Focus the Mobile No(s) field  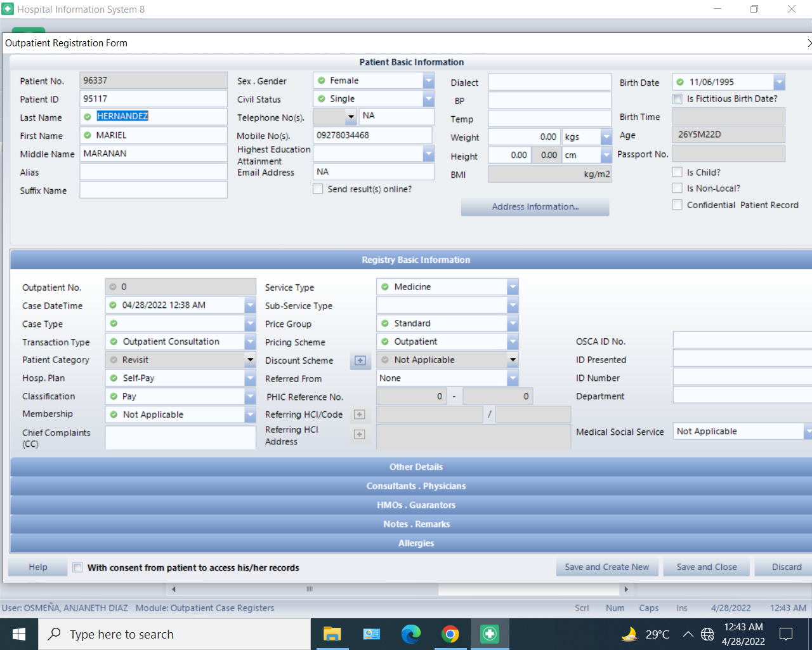[x=373, y=135]
